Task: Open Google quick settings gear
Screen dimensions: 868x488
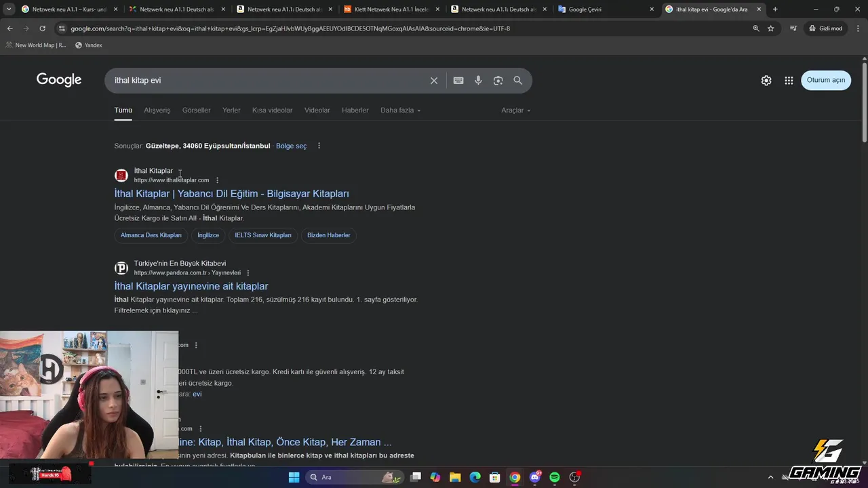Action: click(x=766, y=81)
